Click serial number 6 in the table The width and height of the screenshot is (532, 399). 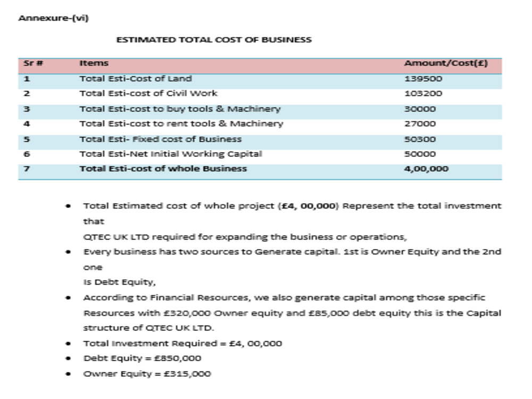pos(27,154)
